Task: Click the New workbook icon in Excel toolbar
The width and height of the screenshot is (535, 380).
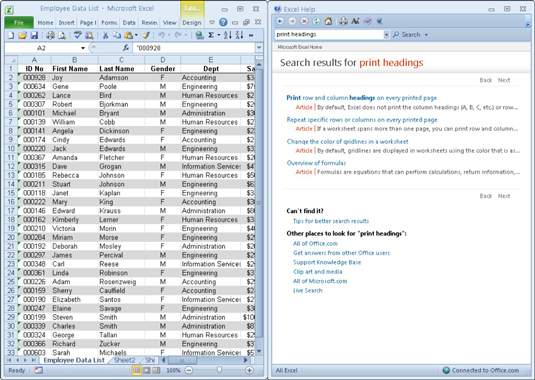Action: pyautogui.click(x=11, y=35)
